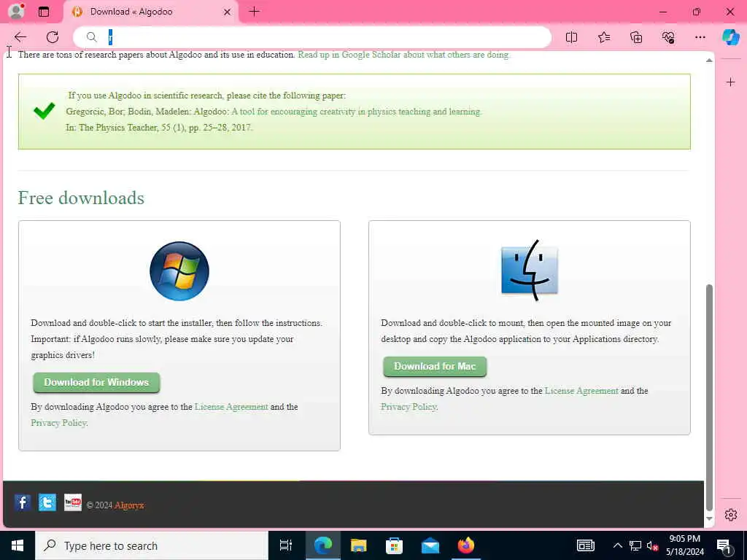This screenshot has width=747, height=560.
Task: Click the Download for Windows button
Action: pos(96,382)
